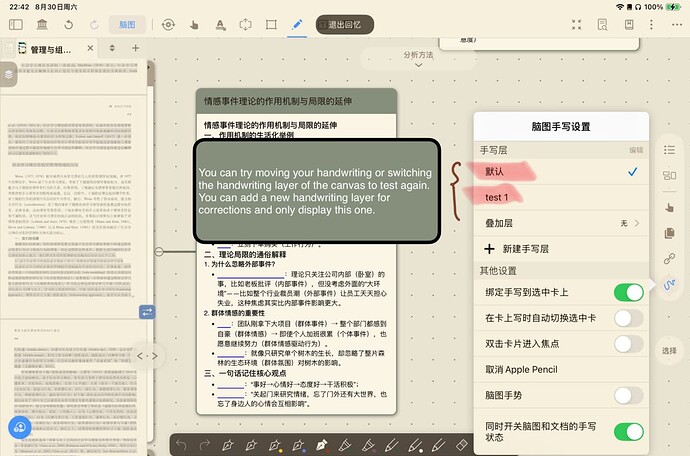Tap the blue swap arrows button

pyautogui.click(x=147, y=312)
